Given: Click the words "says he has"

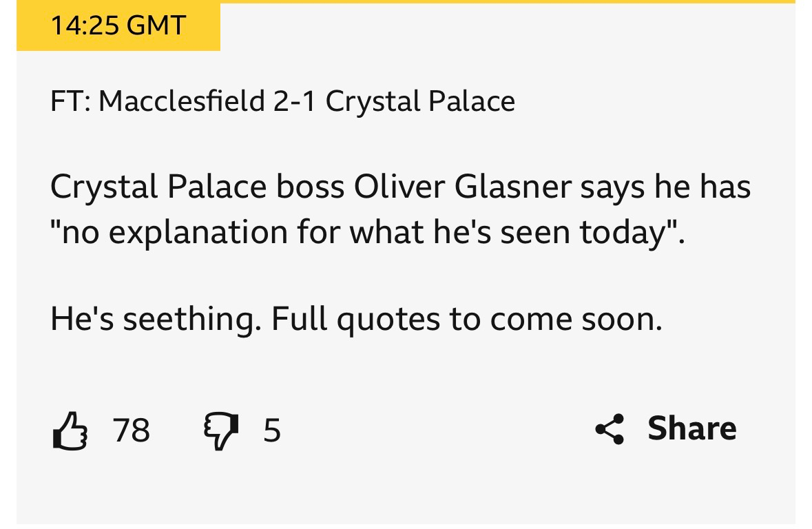Looking at the screenshot, I should 665,188.
